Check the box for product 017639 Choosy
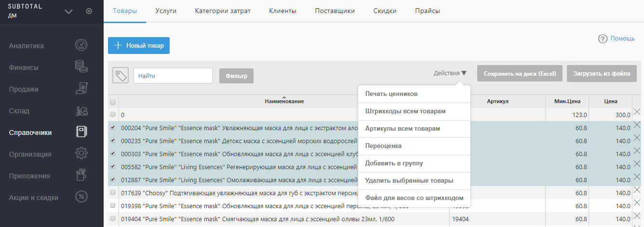The image size is (644, 227). tap(113, 193)
